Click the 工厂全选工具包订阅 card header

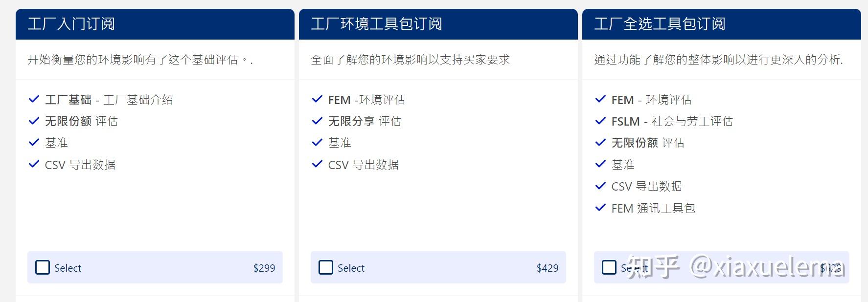660,23
